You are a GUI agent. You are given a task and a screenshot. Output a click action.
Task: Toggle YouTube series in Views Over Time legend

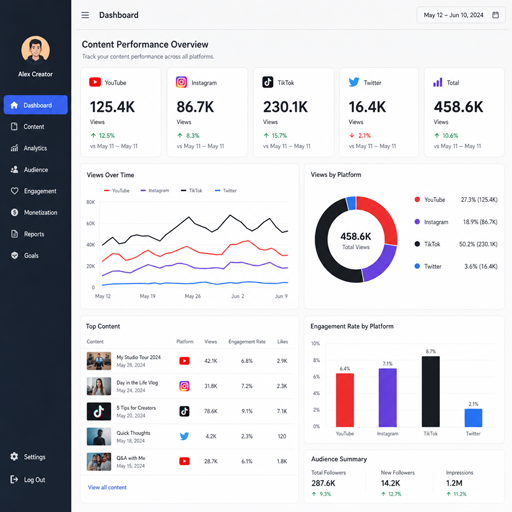(x=117, y=191)
